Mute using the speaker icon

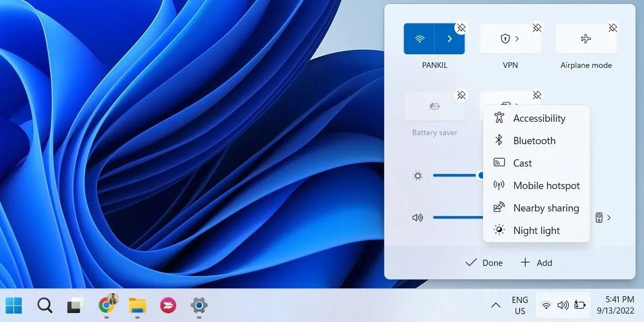click(417, 218)
